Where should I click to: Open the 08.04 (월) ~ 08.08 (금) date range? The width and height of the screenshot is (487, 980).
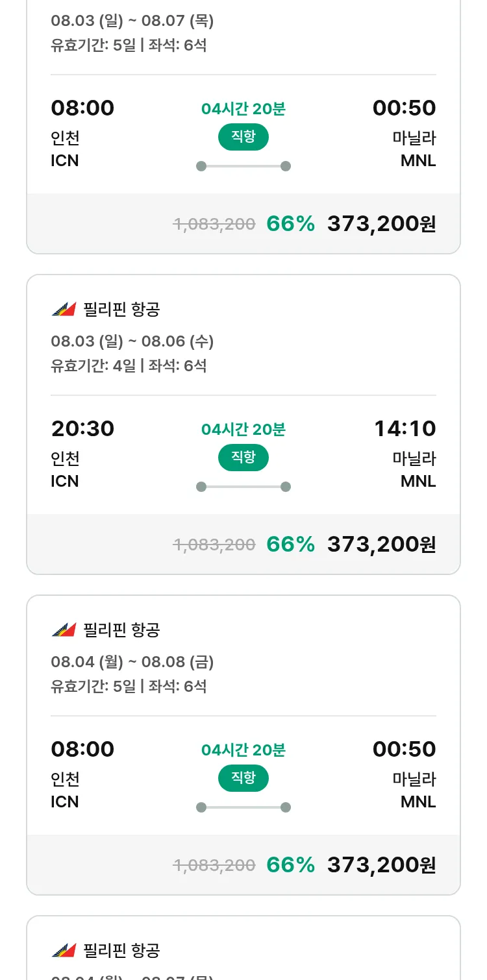(132, 662)
